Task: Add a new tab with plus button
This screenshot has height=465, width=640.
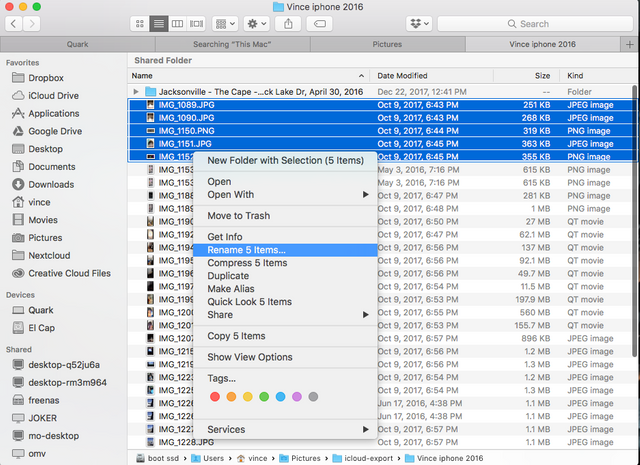Action: click(x=630, y=44)
